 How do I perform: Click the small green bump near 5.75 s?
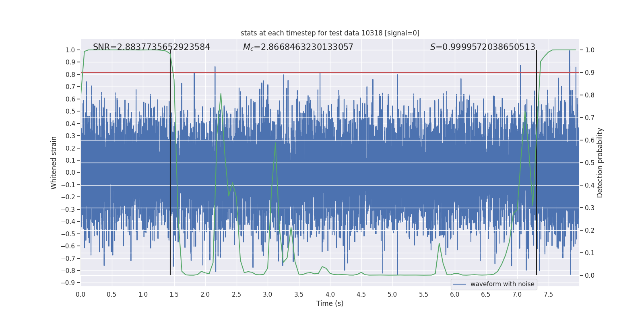click(439, 244)
